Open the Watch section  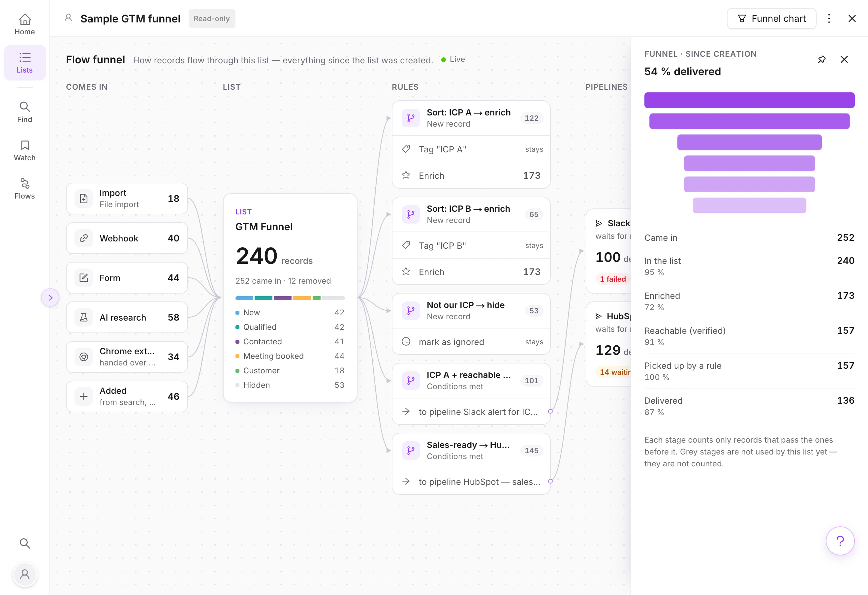click(25, 150)
